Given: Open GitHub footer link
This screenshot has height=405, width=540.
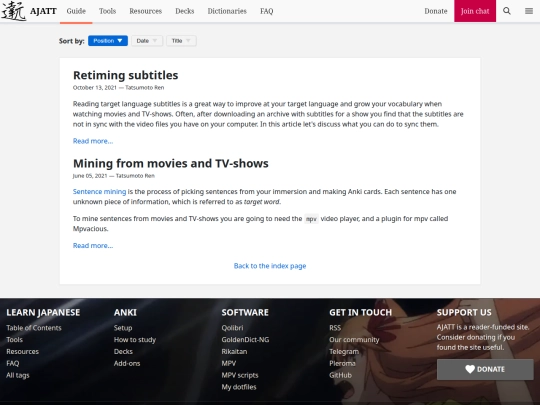Looking at the screenshot, I should click(341, 375).
